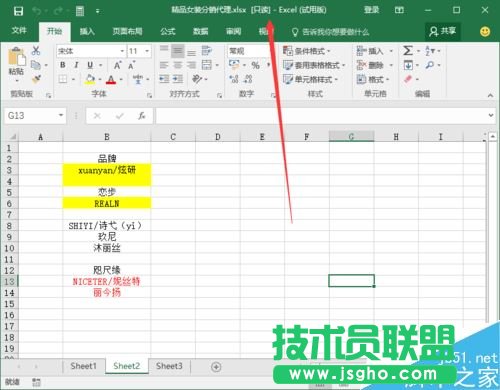Click the Decrease Decimal icon
The image size is (500, 390).
click(x=248, y=79)
